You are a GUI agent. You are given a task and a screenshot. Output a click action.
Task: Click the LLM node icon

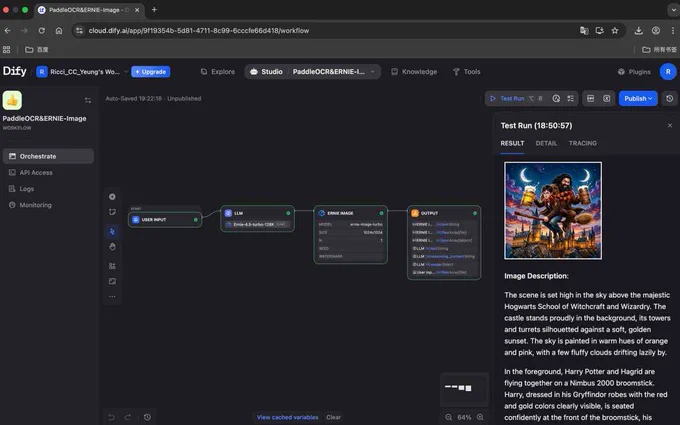(x=229, y=213)
